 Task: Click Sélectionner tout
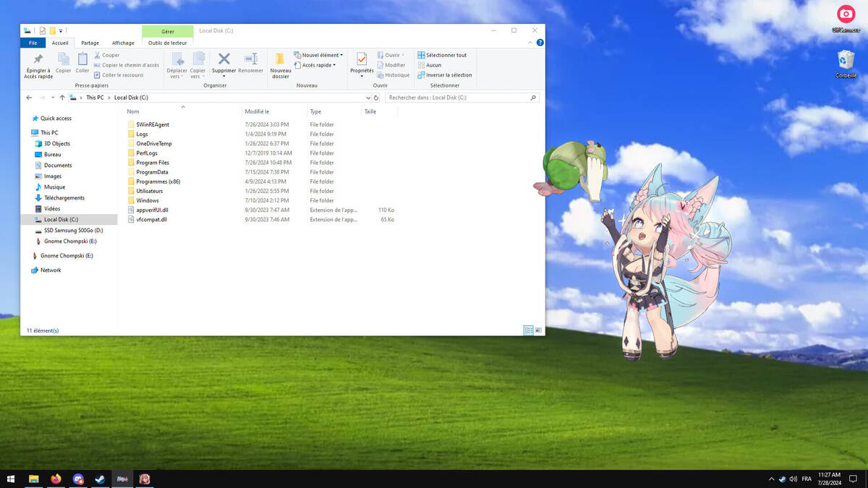coord(442,55)
